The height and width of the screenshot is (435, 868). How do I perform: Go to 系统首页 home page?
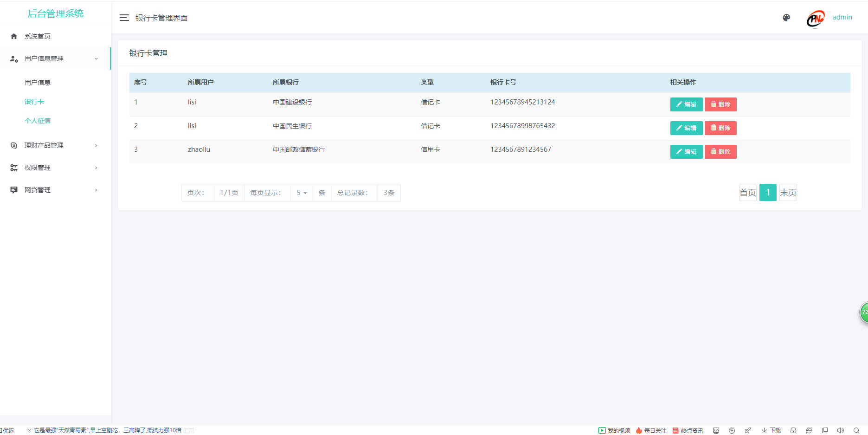(37, 36)
